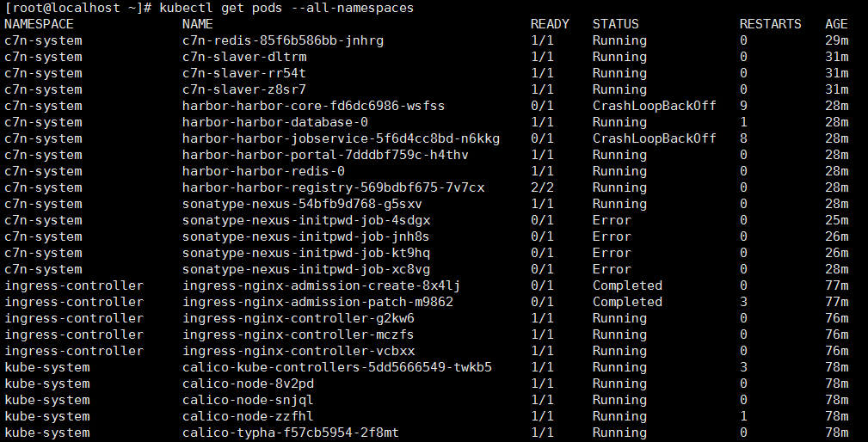Select harbor-harbor-database-0 pod name
This screenshot has width=868, height=442.
(x=275, y=122)
